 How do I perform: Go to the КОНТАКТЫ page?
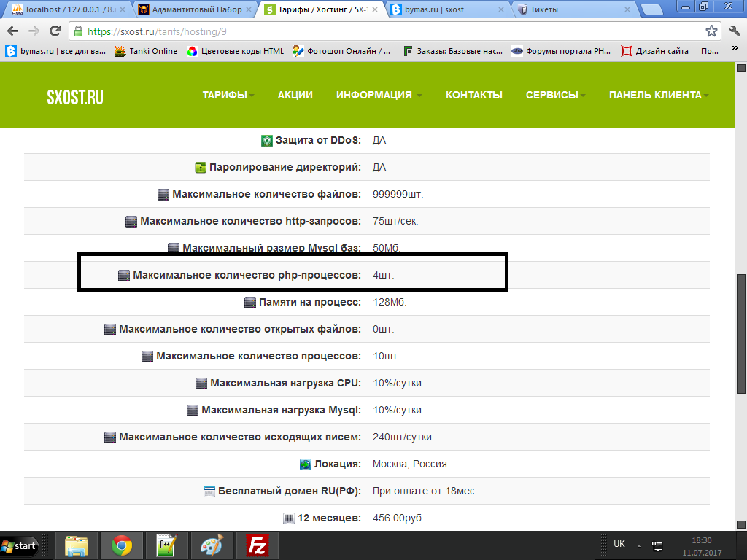[x=473, y=95]
